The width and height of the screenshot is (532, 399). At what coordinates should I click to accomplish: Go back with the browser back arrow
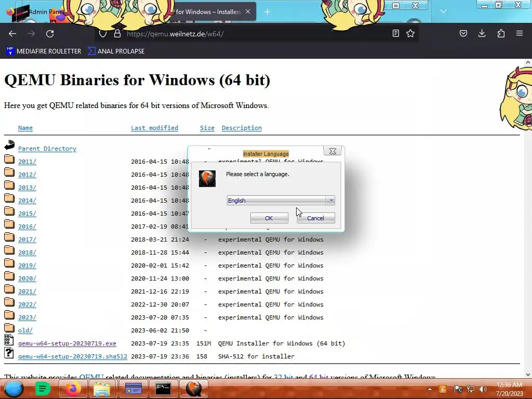click(x=12, y=34)
